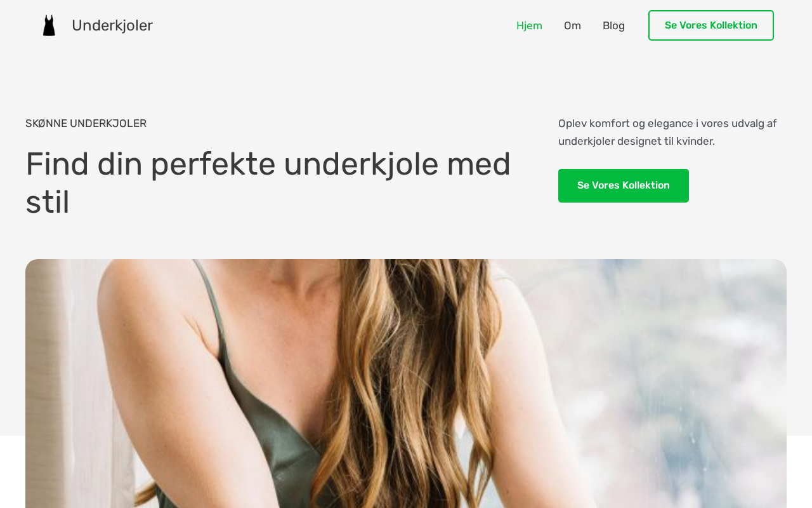This screenshot has width=812, height=508.
Task: Click the Oplev komfort og elegance paragraph
Action: click(667, 132)
